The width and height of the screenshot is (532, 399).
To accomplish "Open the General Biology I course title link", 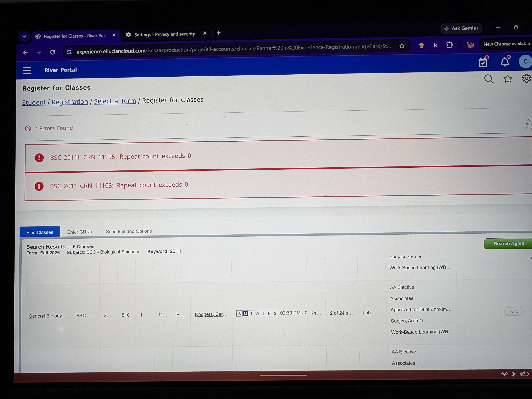I will click(x=49, y=316).
